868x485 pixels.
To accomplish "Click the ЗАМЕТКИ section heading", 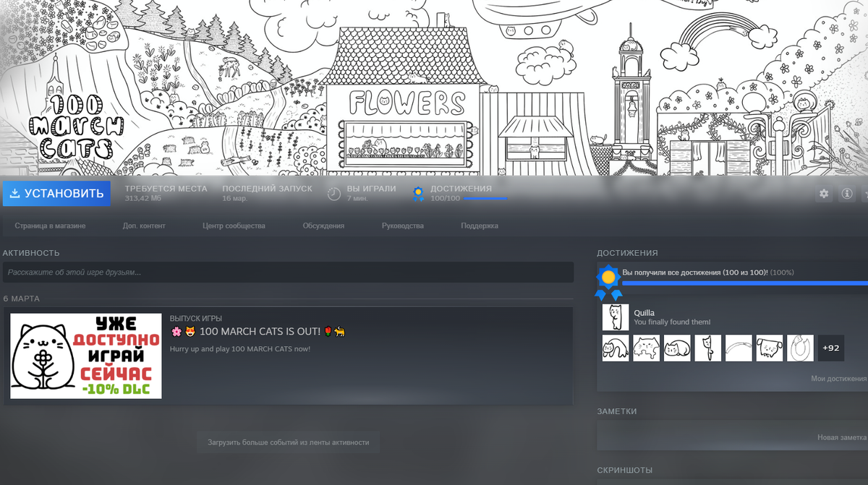I will [x=617, y=411].
